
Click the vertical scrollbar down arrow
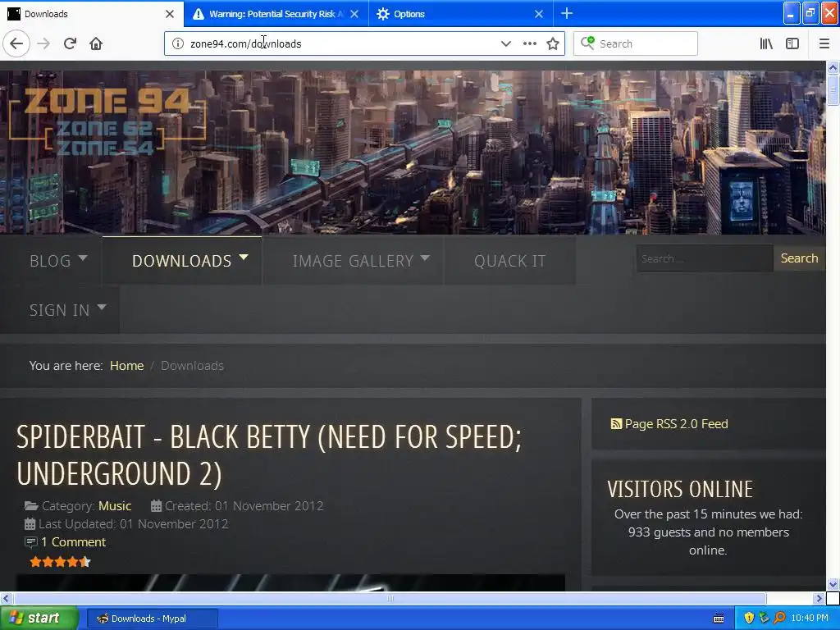coord(833,584)
